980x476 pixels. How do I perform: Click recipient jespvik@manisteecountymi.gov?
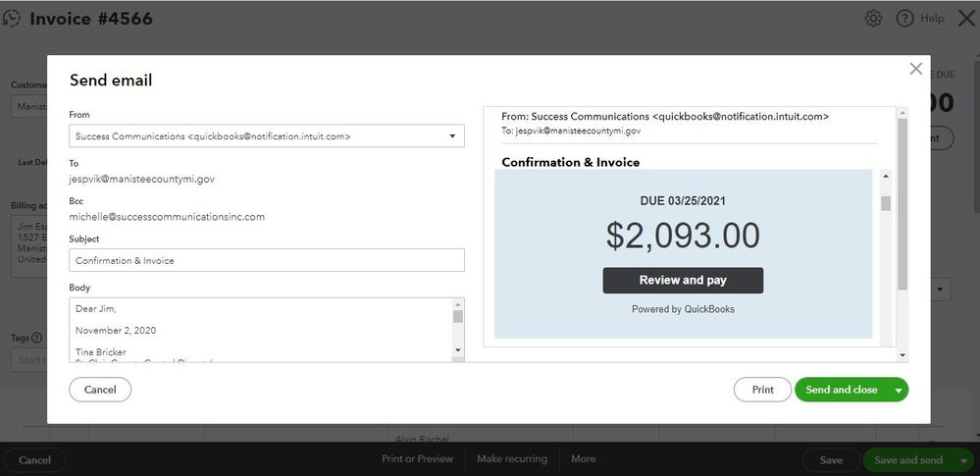(x=142, y=179)
